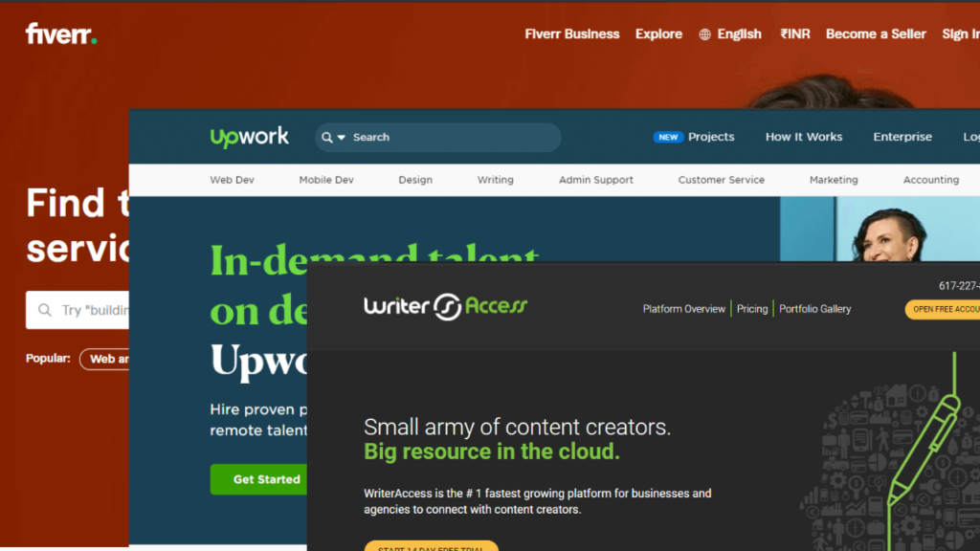Click the WriterAccess logo
Screen dimensions: 980x551
tap(446, 306)
